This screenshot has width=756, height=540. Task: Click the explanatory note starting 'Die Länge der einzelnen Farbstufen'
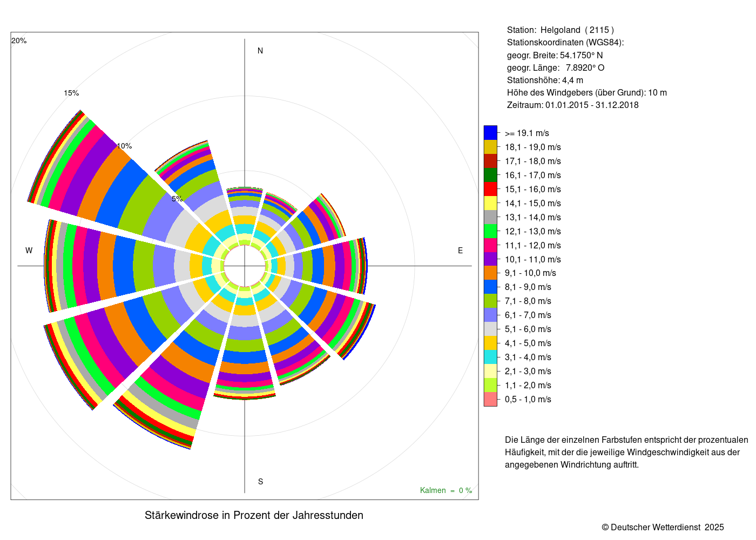pos(626,452)
